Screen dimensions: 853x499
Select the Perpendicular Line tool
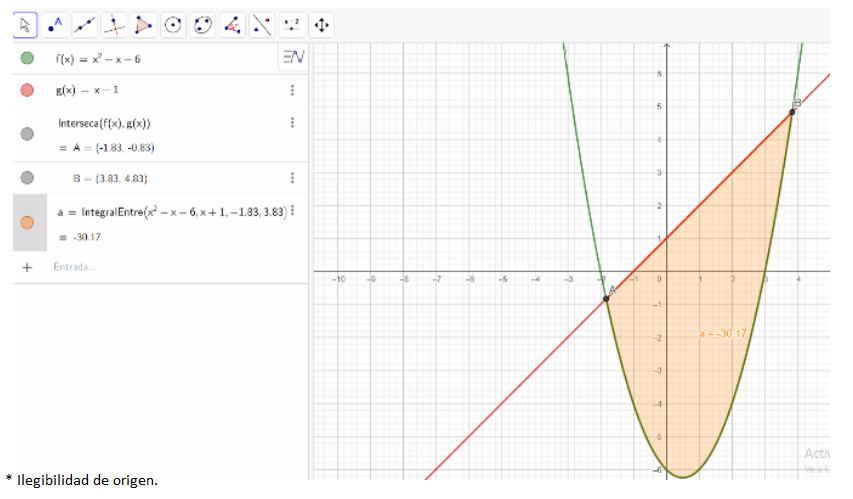point(115,24)
